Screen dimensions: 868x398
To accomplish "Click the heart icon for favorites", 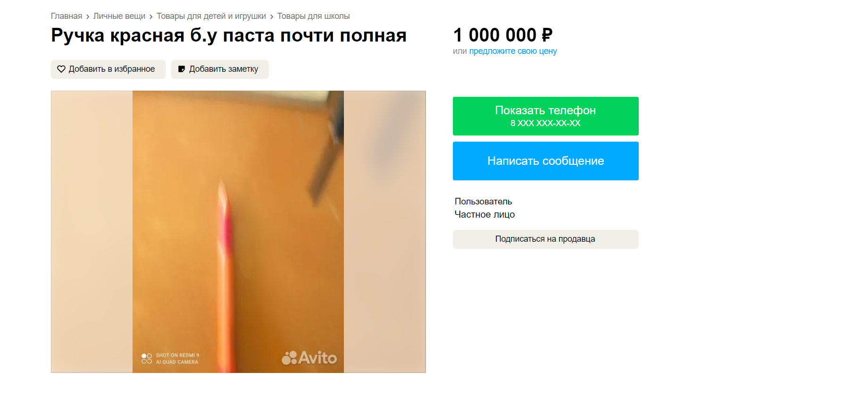I will point(61,69).
